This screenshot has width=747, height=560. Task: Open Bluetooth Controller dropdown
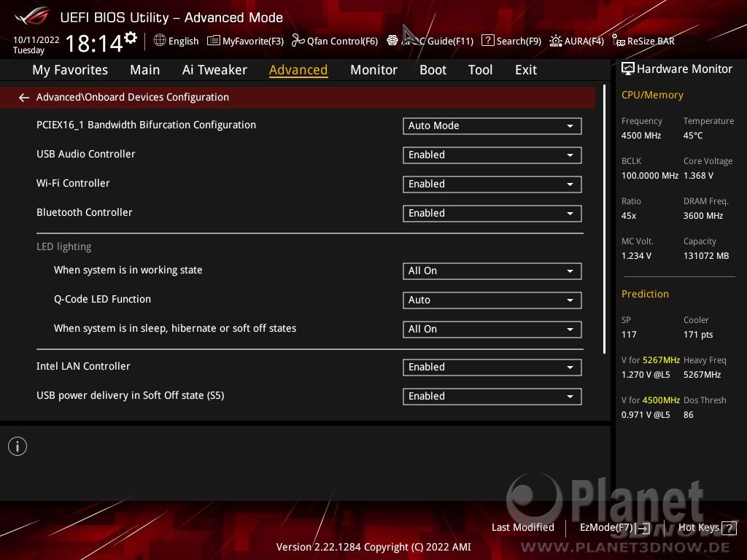(492, 214)
